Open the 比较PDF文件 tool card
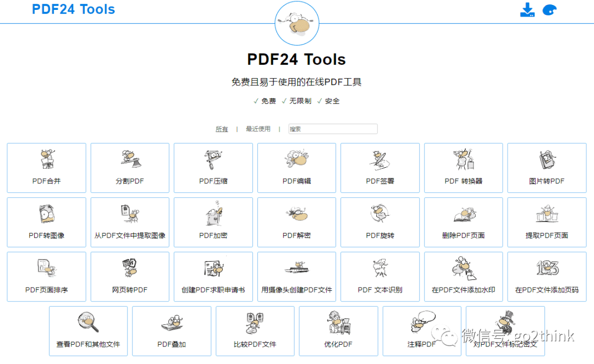The width and height of the screenshot is (594, 364). click(255, 331)
